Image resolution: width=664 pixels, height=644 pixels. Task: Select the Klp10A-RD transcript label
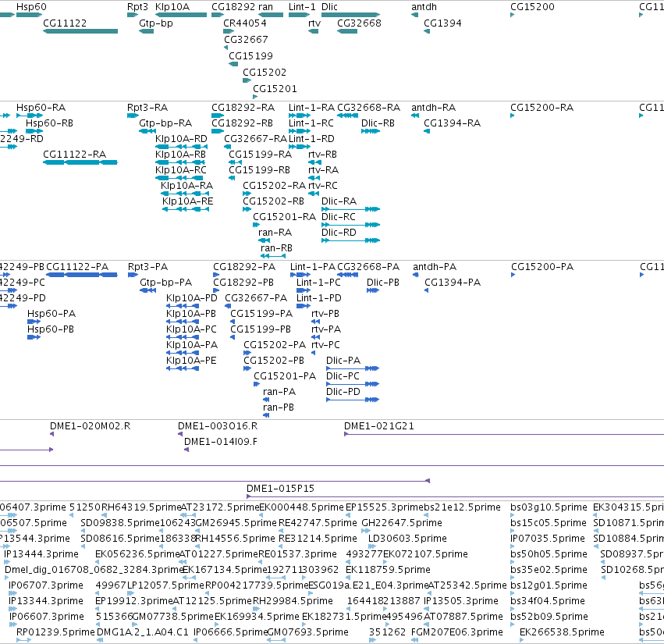(x=181, y=138)
